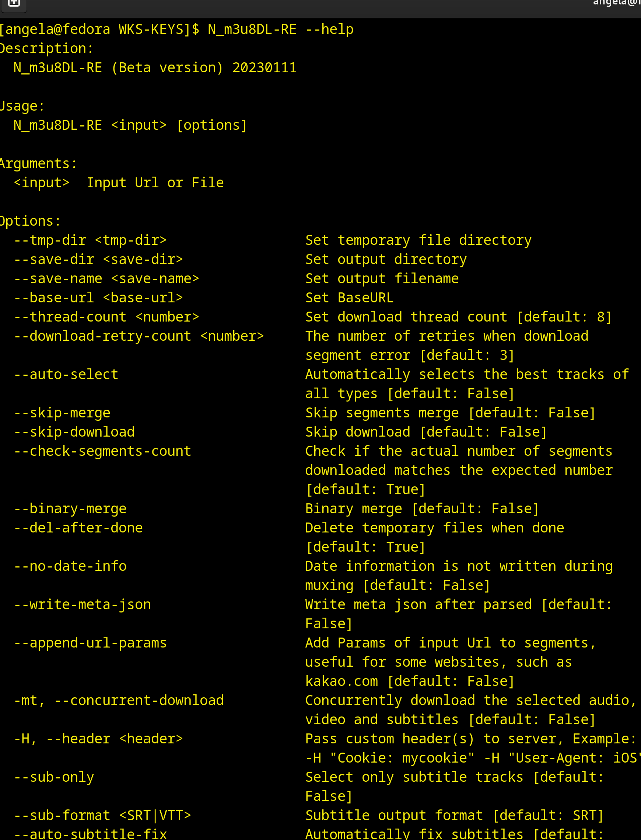Click the --write-meta-json option text

(82, 604)
